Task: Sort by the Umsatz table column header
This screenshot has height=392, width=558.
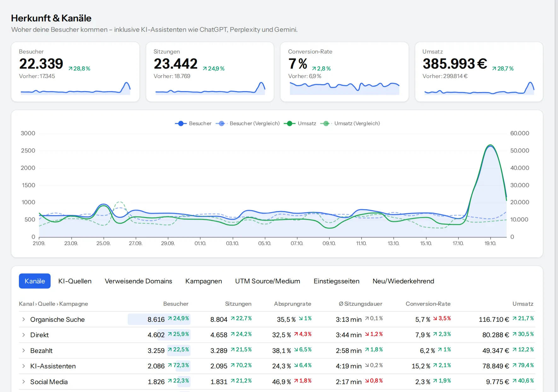Action: coord(523,304)
